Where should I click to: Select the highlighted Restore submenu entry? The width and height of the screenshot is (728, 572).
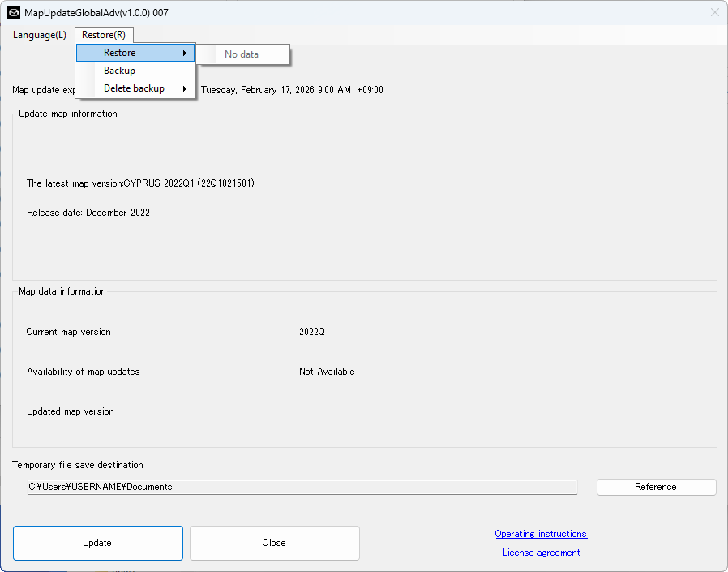click(120, 53)
